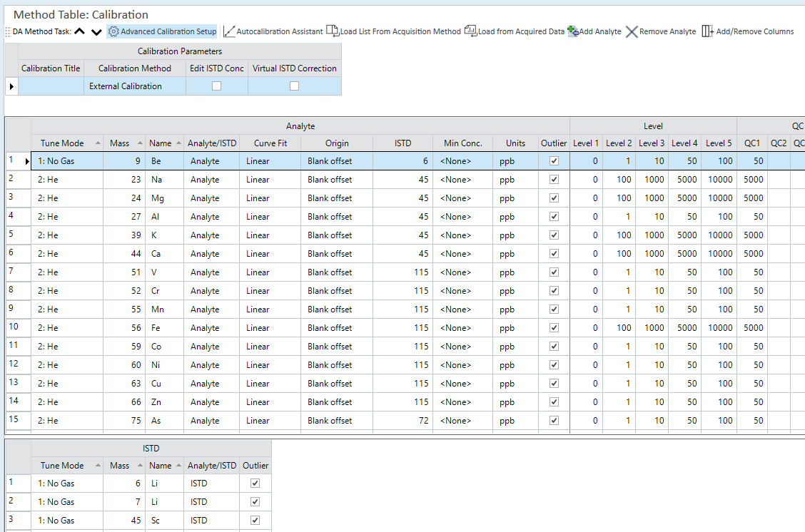Sort analytes by Mass column header
Screen dimensions: 805x532
click(124, 143)
